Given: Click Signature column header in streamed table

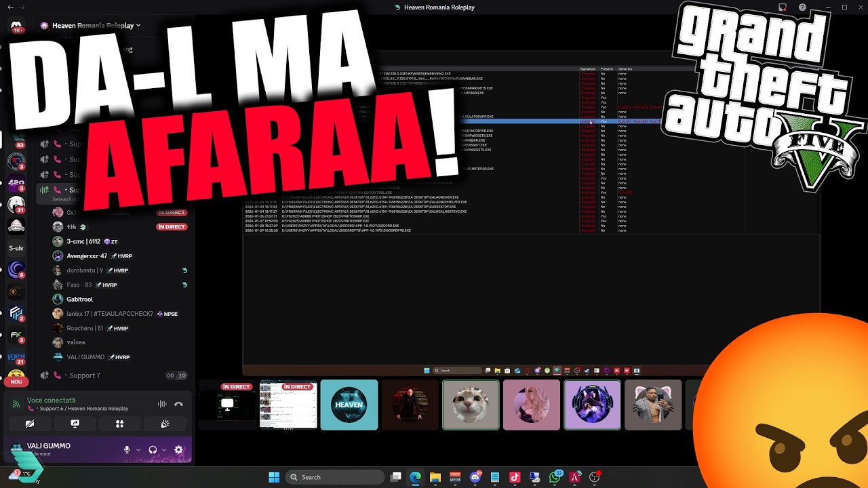Looking at the screenshot, I should coord(587,68).
